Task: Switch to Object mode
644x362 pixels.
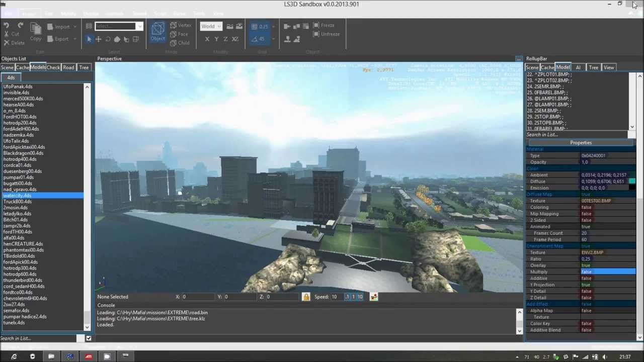Action: (x=157, y=32)
